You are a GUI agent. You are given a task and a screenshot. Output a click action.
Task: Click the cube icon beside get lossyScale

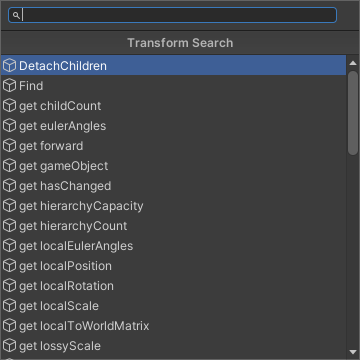click(9, 346)
